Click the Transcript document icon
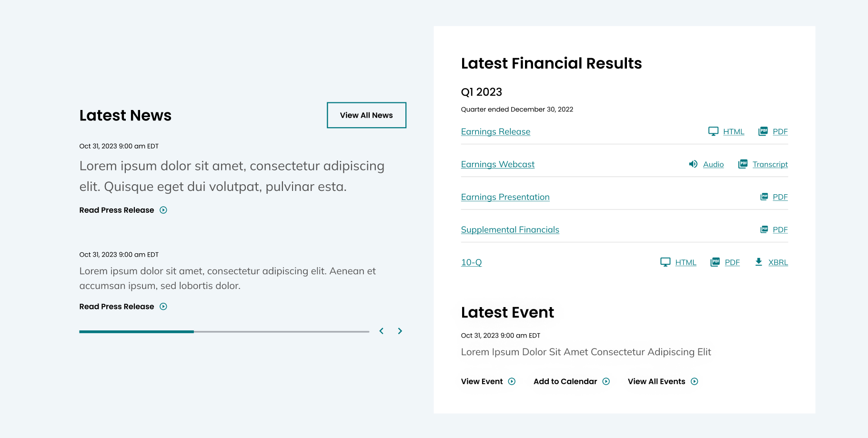This screenshot has height=438, width=868. tap(743, 164)
